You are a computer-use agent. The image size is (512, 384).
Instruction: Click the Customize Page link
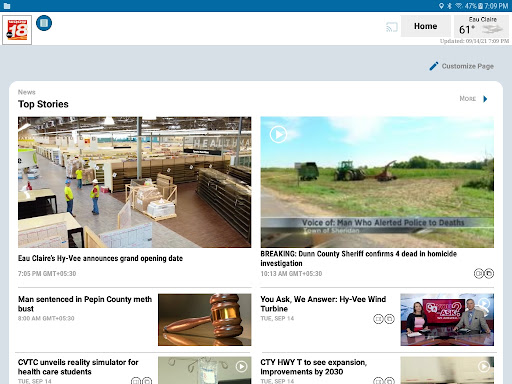(468, 66)
